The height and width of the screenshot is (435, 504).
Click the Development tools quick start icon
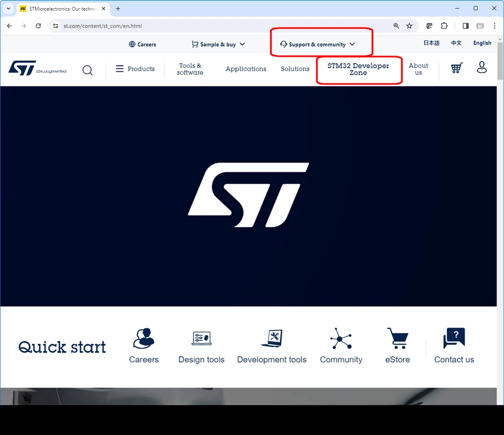tap(272, 338)
